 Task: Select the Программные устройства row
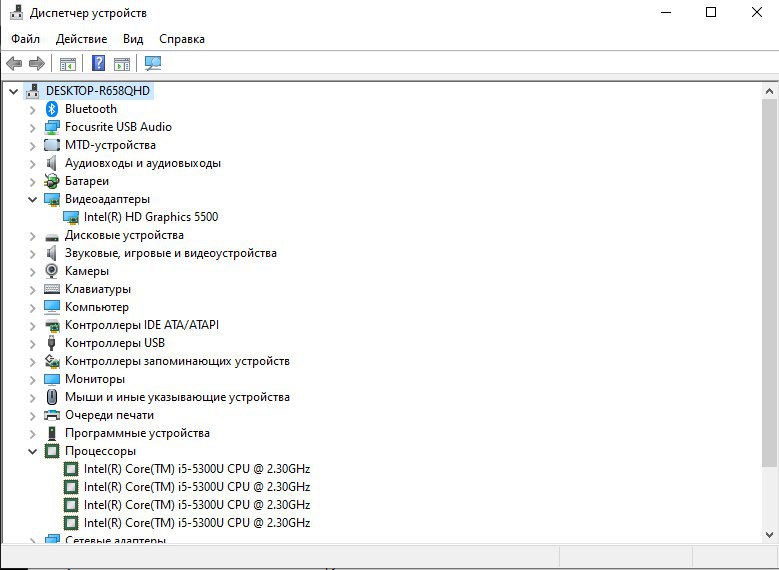137,433
